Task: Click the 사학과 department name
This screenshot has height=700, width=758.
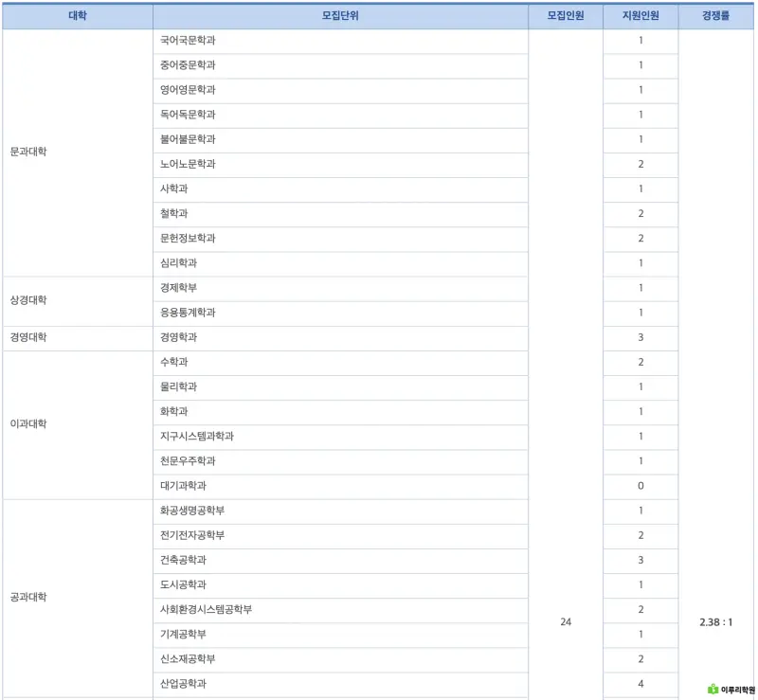Action: point(174,189)
